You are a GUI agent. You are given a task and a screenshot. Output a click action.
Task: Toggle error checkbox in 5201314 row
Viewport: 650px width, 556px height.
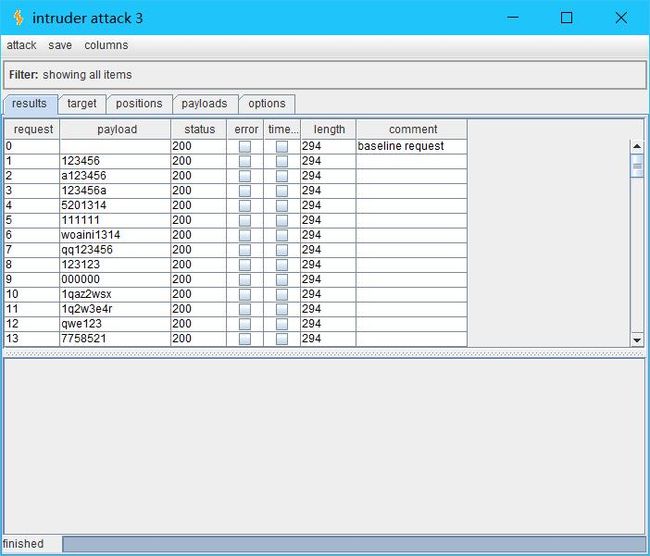tap(245, 206)
